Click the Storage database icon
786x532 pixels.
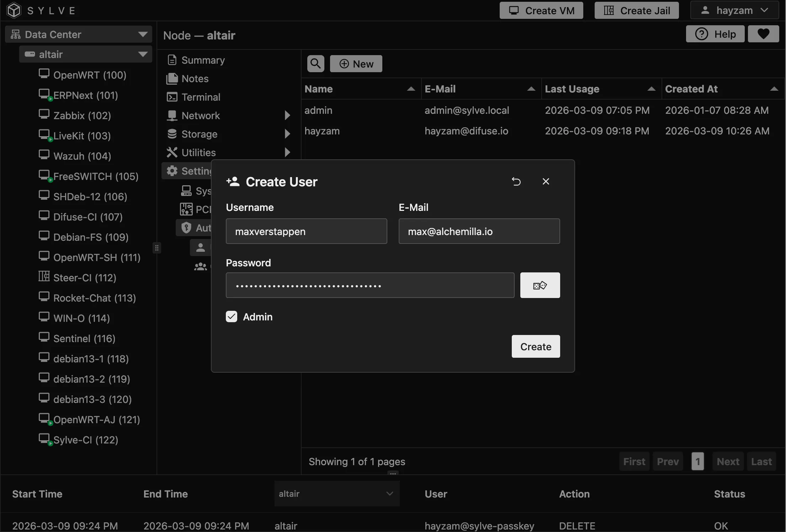pyautogui.click(x=172, y=134)
